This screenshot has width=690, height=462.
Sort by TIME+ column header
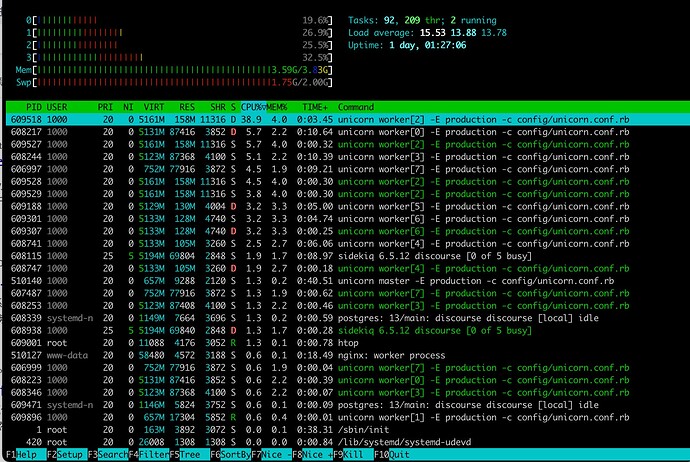tap(315, 107)
